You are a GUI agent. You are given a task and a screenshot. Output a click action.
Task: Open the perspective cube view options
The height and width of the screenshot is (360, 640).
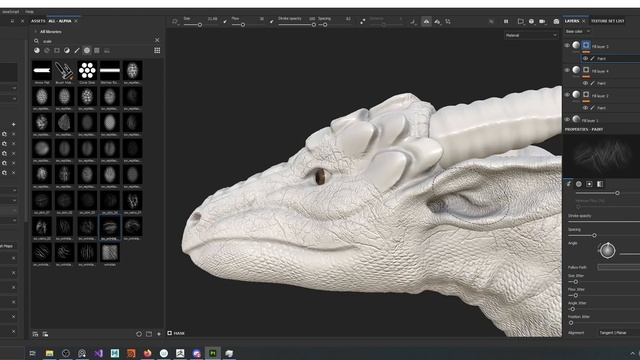coord(531,21)
